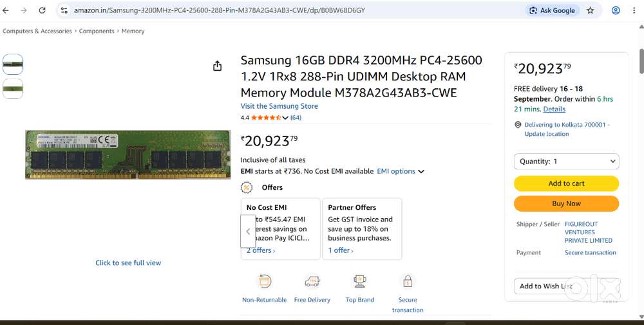This screenshot has height=325, width=644.
Task: Click the site info icon in the address bar
Action: (64, 11)
